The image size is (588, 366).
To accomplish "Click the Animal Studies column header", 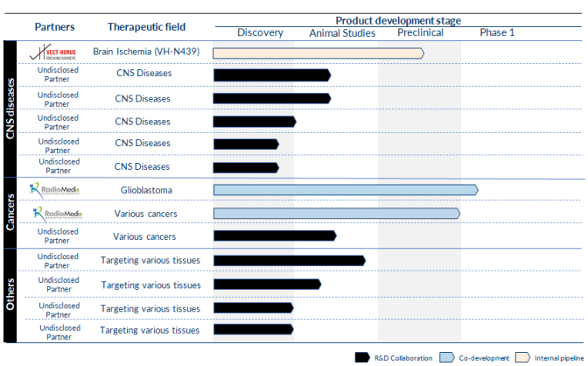I will tap(342, 33).
